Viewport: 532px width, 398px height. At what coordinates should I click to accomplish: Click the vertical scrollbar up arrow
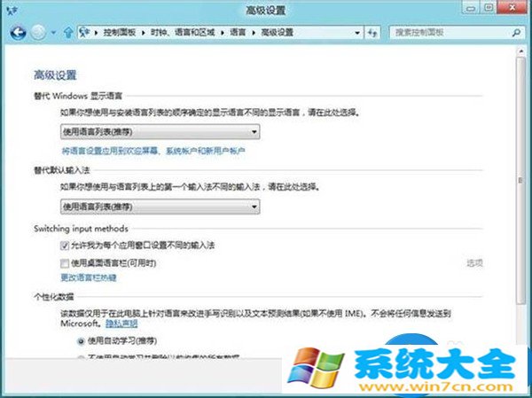coord(520,51)
